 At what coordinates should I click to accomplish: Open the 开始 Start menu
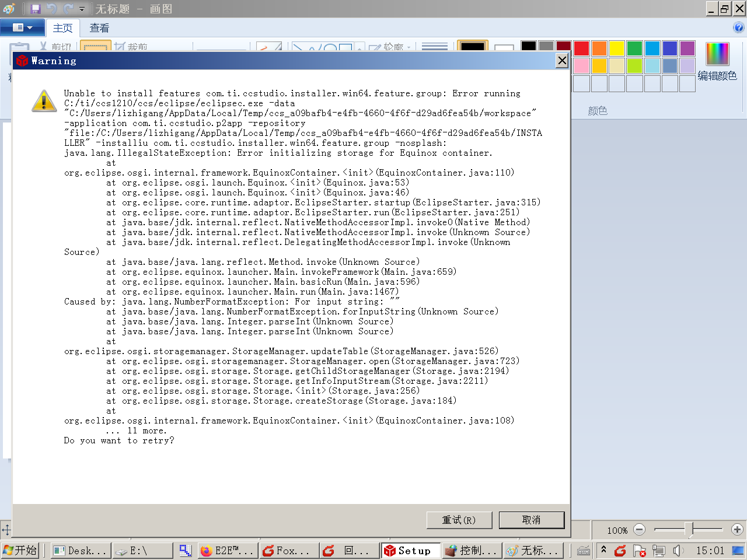click(20, 550)
